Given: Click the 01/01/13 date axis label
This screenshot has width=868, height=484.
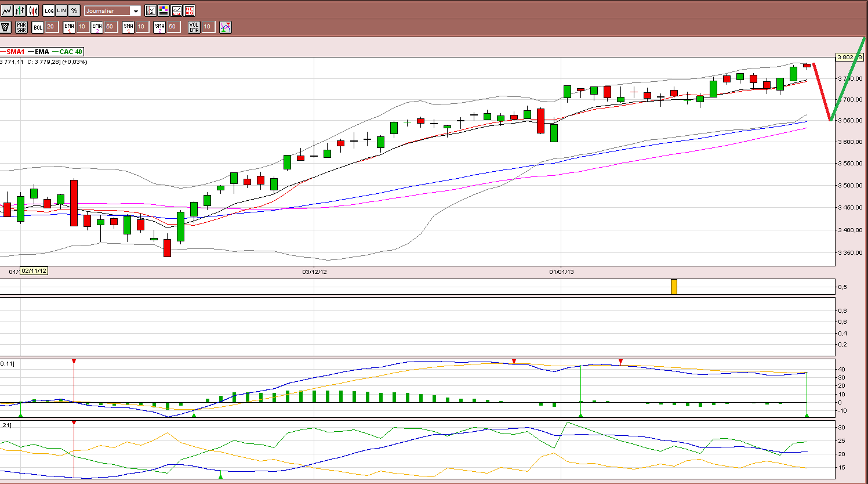Looking at the screenshot, I should (561, 272).
